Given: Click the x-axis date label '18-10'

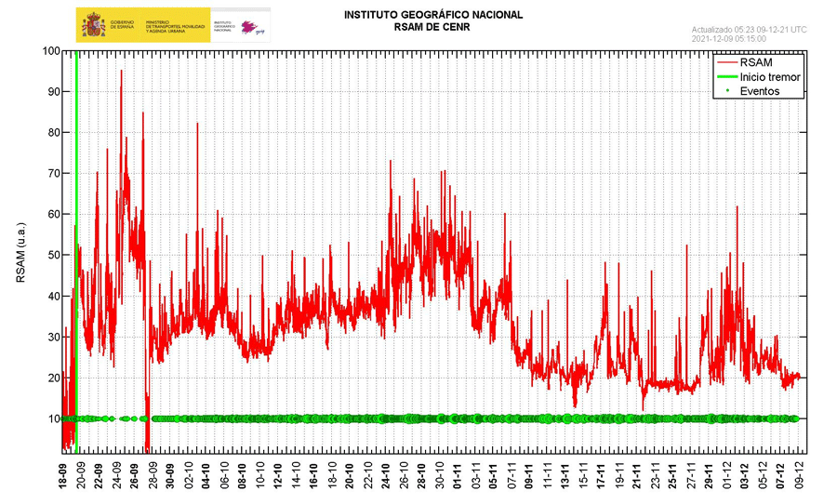Looking at the screenshot, I should tap(331, 476).
